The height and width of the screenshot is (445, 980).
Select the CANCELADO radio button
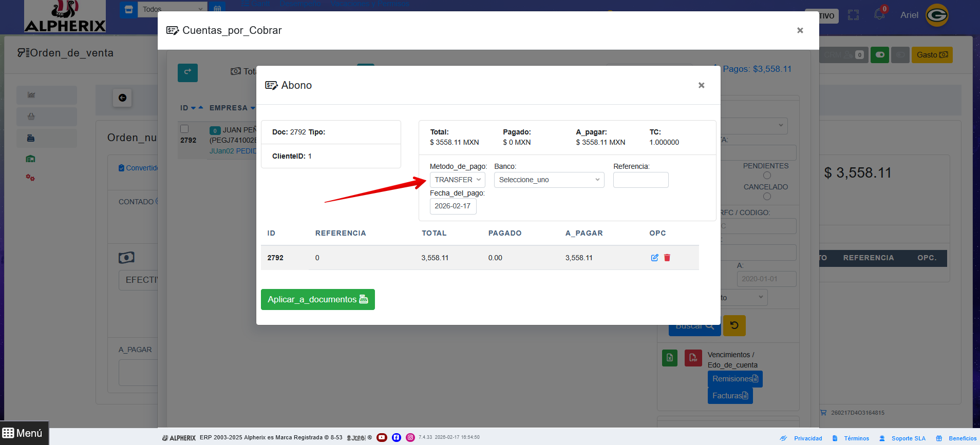pyautogui.click(x=767, y=197)
